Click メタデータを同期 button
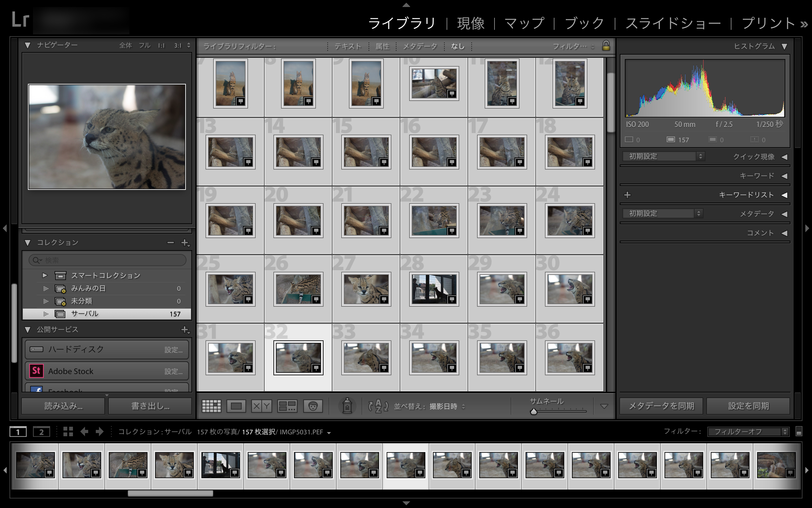The width and height of the screenshot is (812, 508). pyautogui.click(x=661, y=406)
